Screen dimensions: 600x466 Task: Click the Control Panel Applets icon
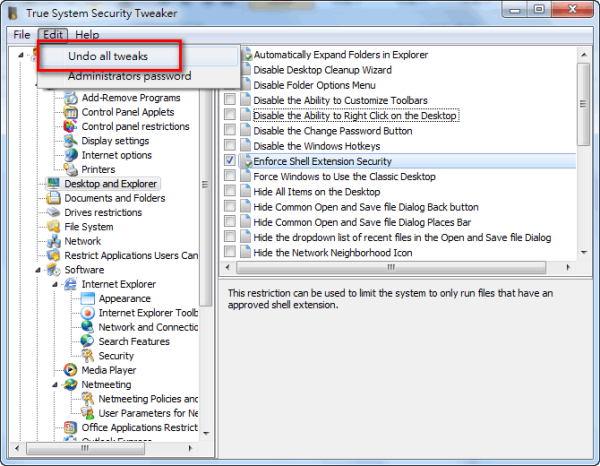pyautogui.click(x=70, y=112)
